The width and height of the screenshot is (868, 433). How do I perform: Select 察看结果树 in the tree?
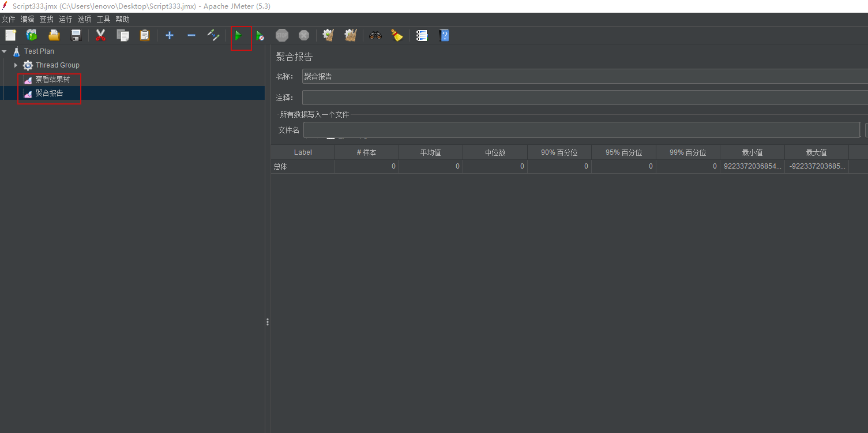click(x=52, y=80)
